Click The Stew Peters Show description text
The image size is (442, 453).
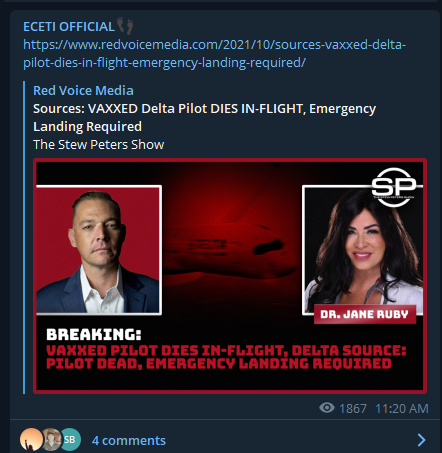pos(99,144)
